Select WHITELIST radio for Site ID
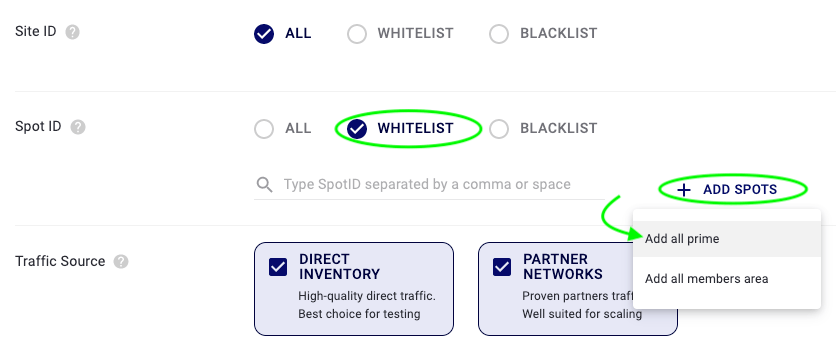The image size is (836, 363). (x=357, y=34)
